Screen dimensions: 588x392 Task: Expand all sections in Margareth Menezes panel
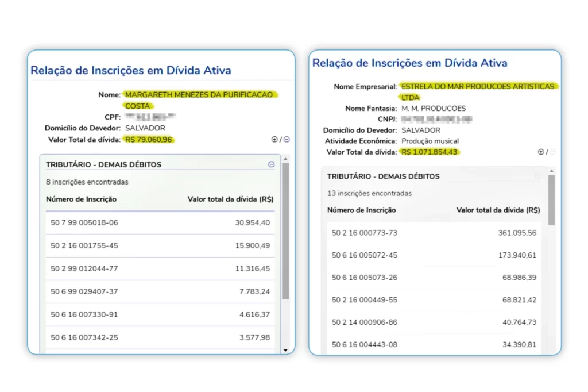[x=274, y=140]
